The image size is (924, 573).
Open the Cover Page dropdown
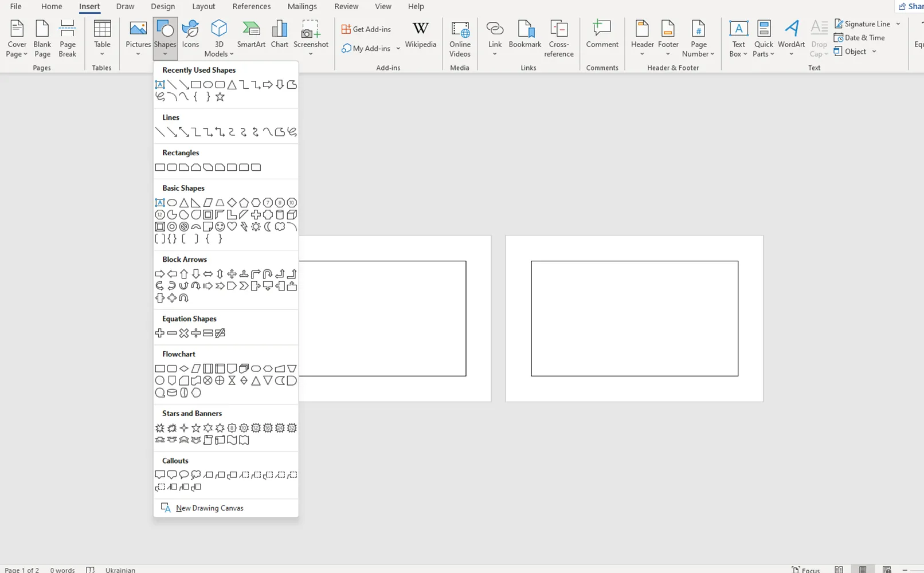pyautogui.click(x=17, y=39)
